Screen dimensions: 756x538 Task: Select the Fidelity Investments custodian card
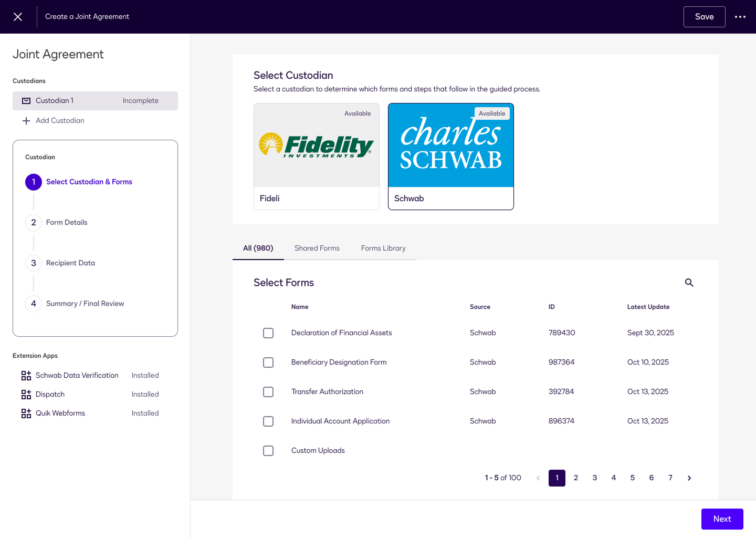(317, 157)
